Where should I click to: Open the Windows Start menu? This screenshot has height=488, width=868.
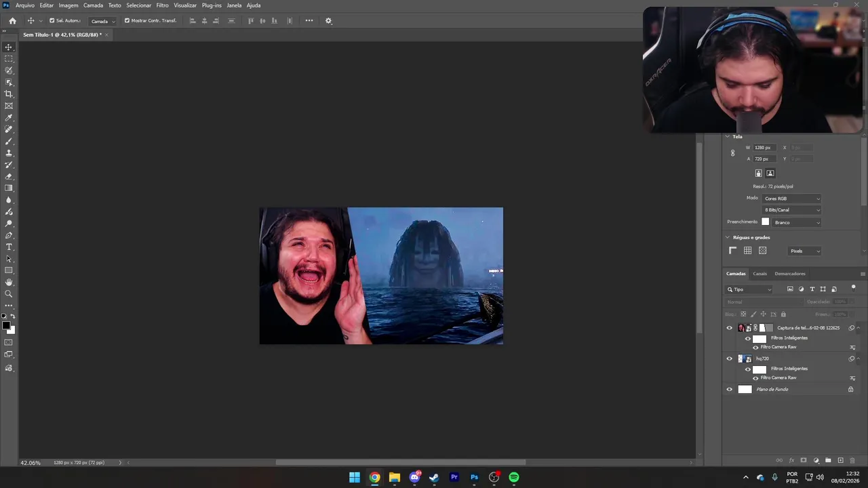355,477
